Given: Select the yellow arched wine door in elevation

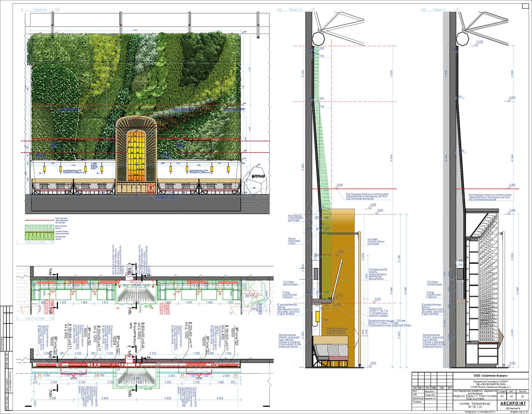Looking at the screenshot, I should [136, 155].
